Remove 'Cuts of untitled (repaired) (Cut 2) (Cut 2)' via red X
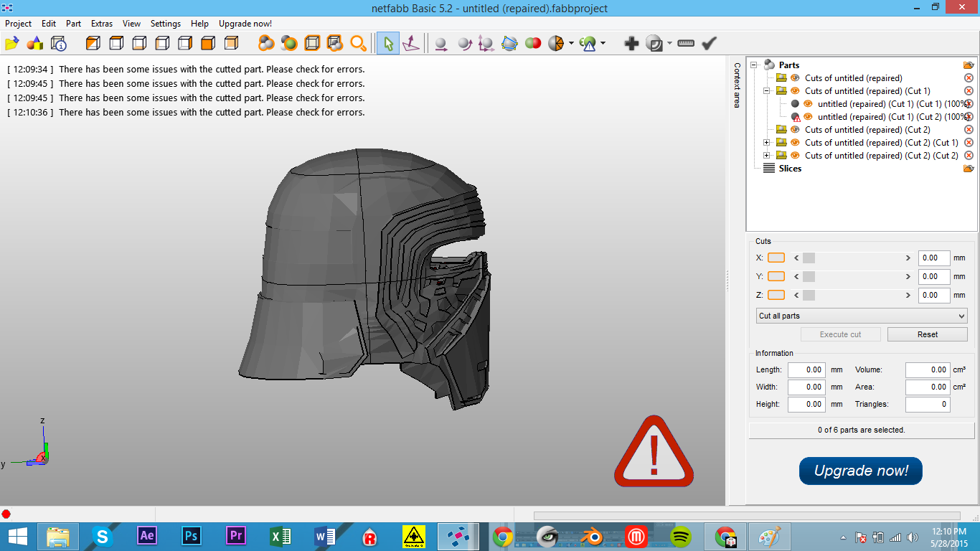The width and height of the screenshot is (980, 551). point(969,156)
